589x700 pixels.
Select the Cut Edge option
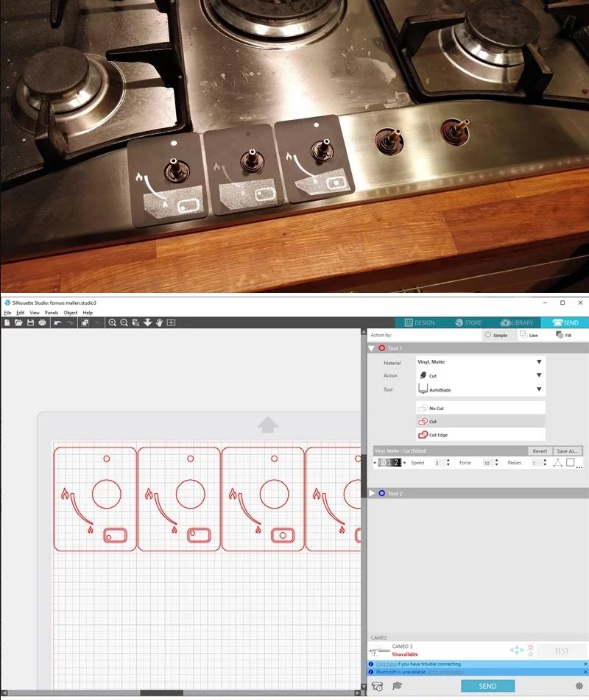[x=481, y=434]
